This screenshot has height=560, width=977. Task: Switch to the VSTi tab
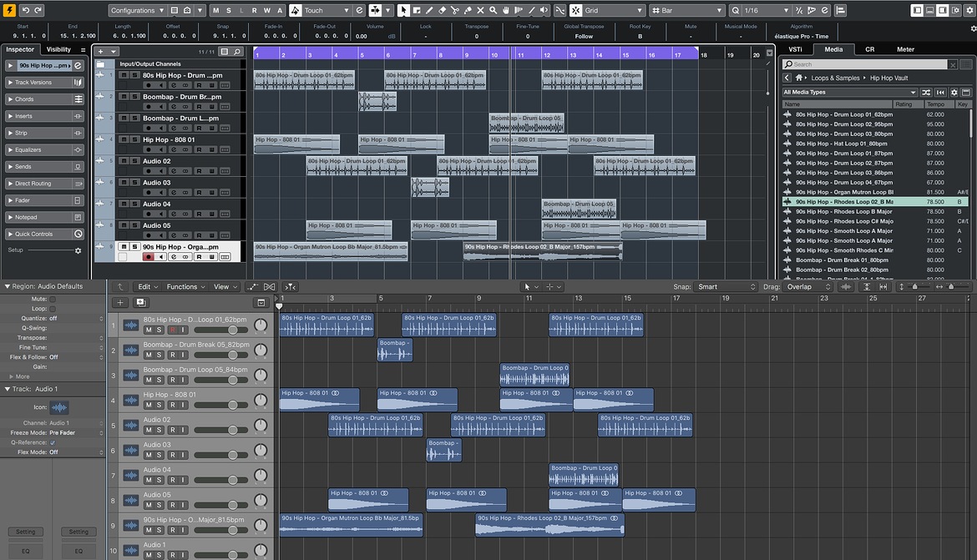[x=795, y=49]
